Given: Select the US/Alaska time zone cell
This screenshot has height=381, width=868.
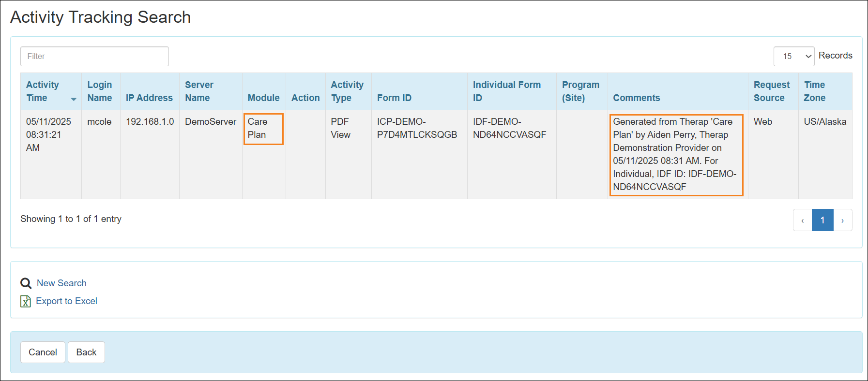Looking at the screenshot, I should click(825, 154).
